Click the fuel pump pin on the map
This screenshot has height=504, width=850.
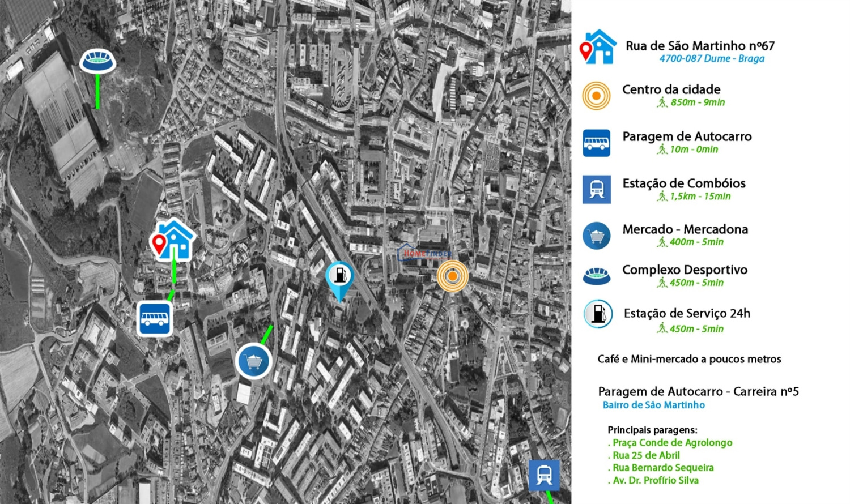[339, 277]
